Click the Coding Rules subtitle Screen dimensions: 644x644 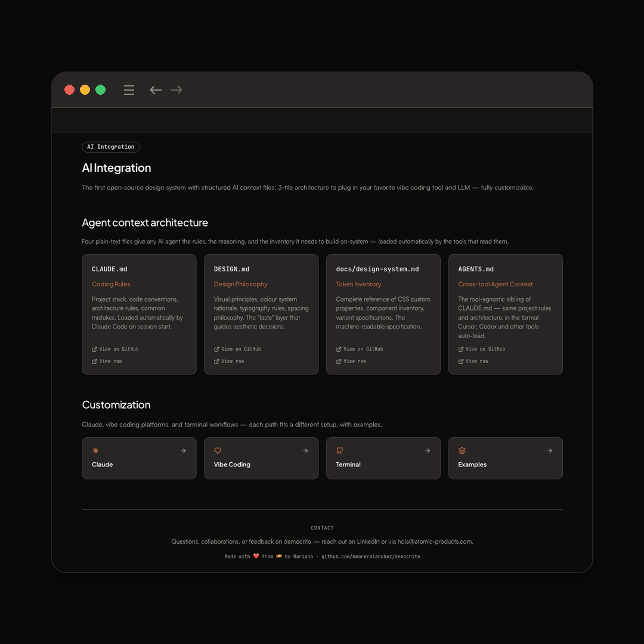pos(111,284)
